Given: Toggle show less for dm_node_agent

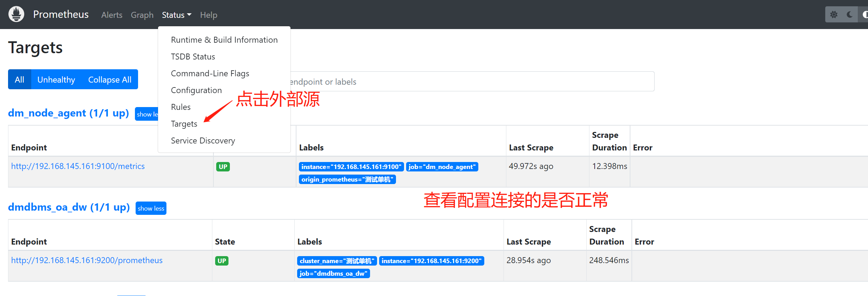Looking at the screenshot, I should click(x=147, y=114).
